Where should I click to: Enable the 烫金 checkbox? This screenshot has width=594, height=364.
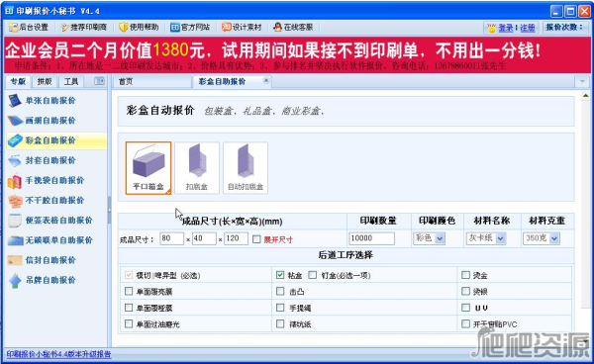pos(465,275)
